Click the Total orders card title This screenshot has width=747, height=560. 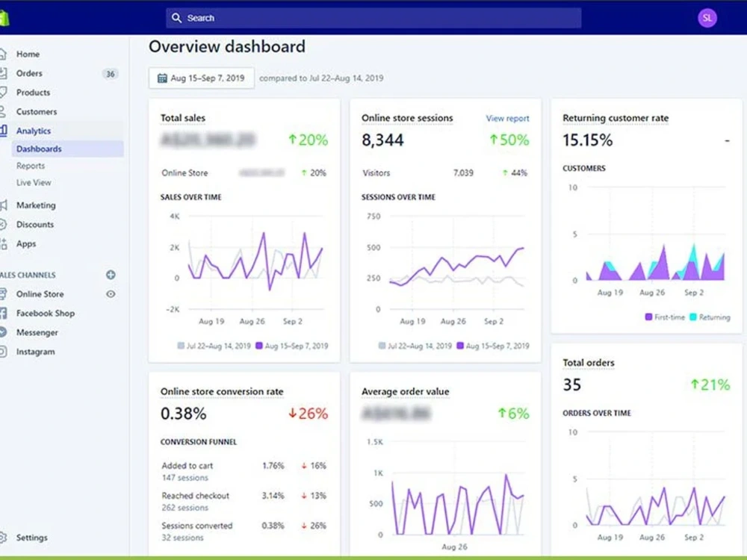tap(589, 363)
